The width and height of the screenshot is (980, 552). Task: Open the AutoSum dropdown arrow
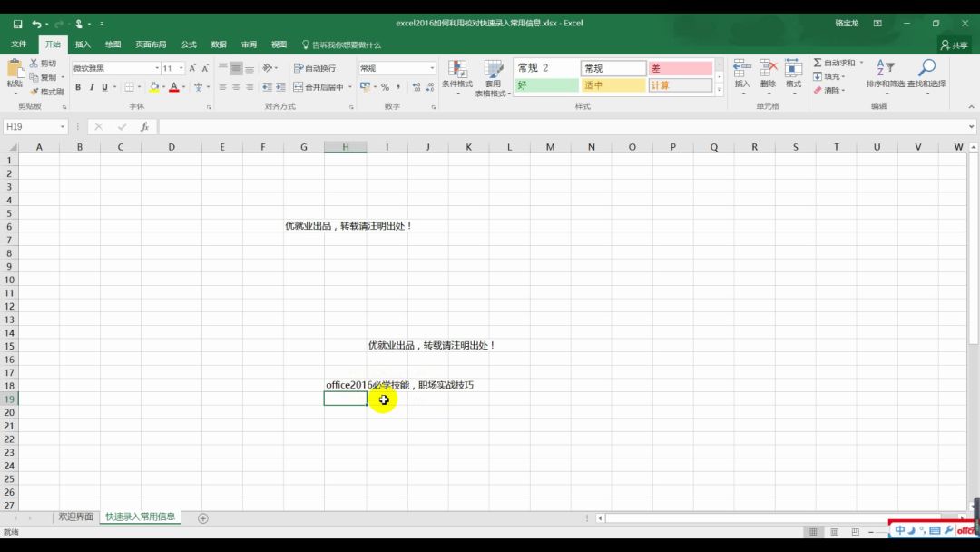click(861, 63)
